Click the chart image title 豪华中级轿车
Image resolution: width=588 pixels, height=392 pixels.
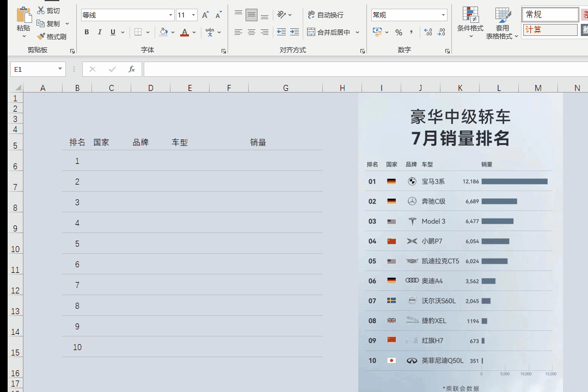click(x=460, y=117)
